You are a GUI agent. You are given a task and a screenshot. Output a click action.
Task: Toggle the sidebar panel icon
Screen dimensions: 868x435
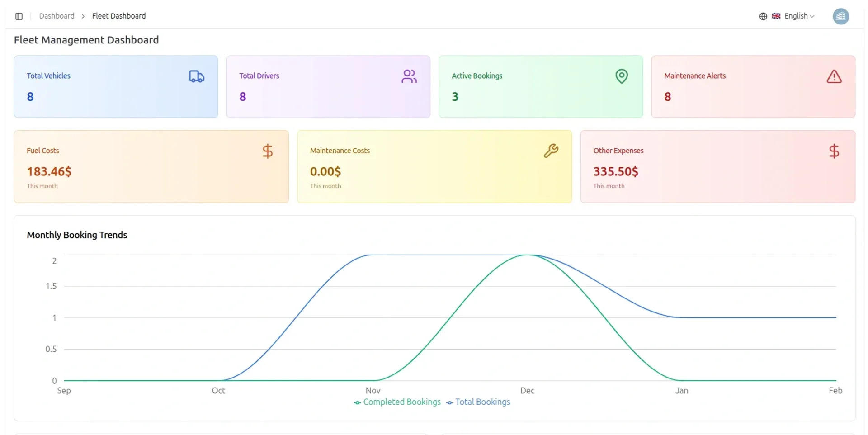[19, 16]
